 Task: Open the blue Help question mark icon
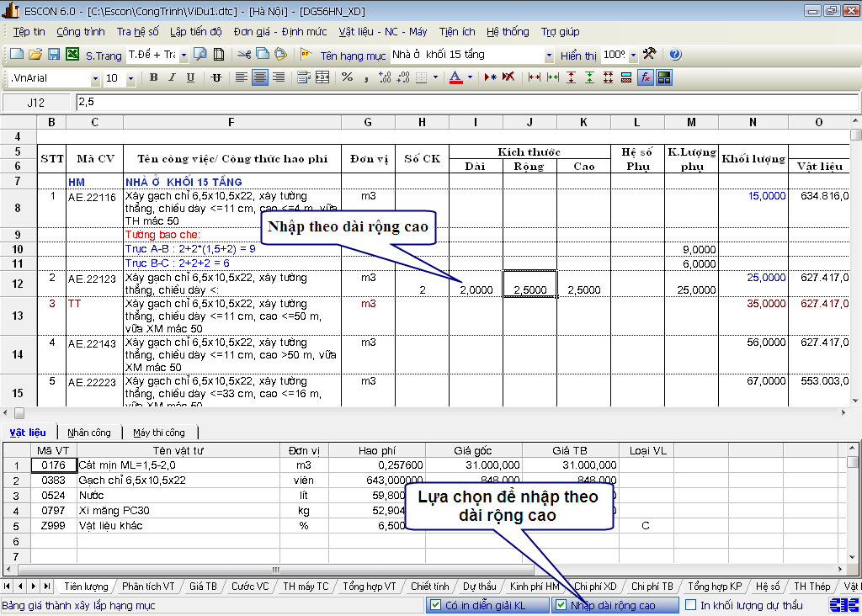(x=675, y=55)
